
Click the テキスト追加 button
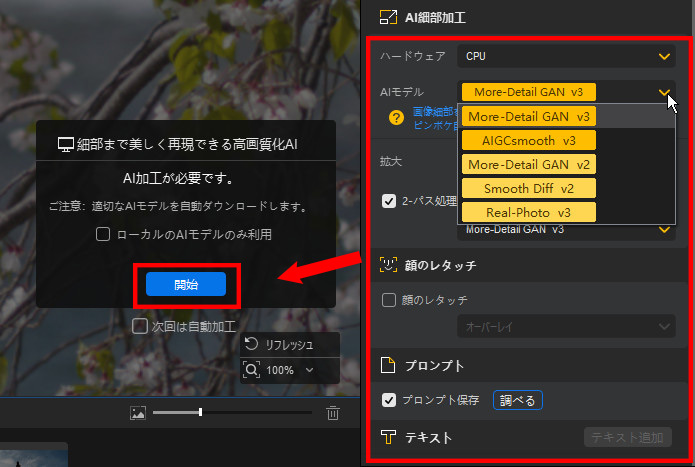[627, 437]
